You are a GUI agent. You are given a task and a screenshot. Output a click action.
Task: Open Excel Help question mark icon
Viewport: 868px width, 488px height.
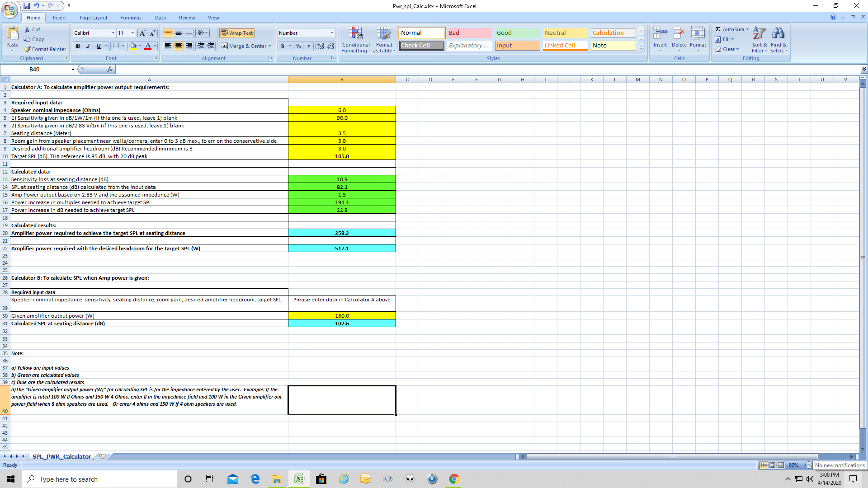pyautogui.click(x=833, y=17)
